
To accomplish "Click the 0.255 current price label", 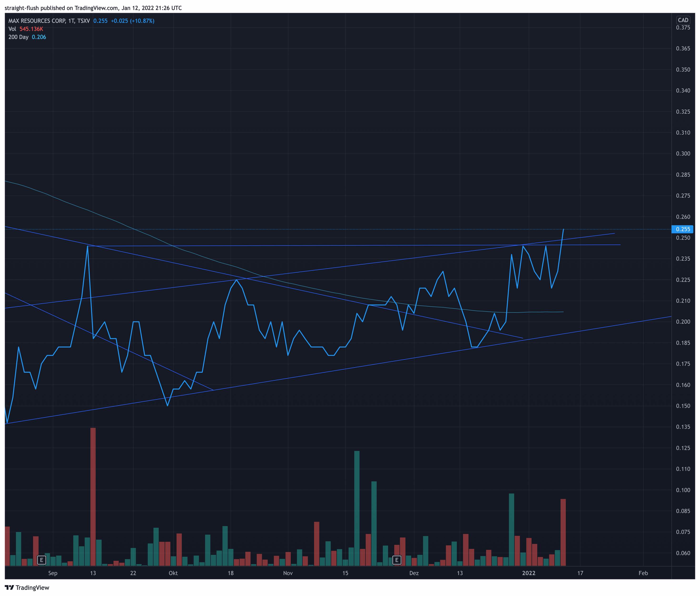I will pyautogui.click(x=683, y=229).
